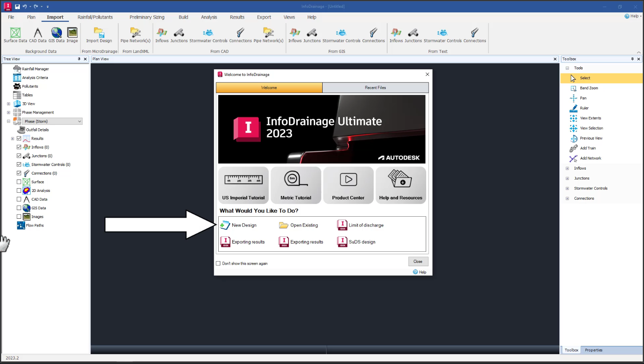Enable the CAD Data checkbox in tree

click(x=19, y=199)
